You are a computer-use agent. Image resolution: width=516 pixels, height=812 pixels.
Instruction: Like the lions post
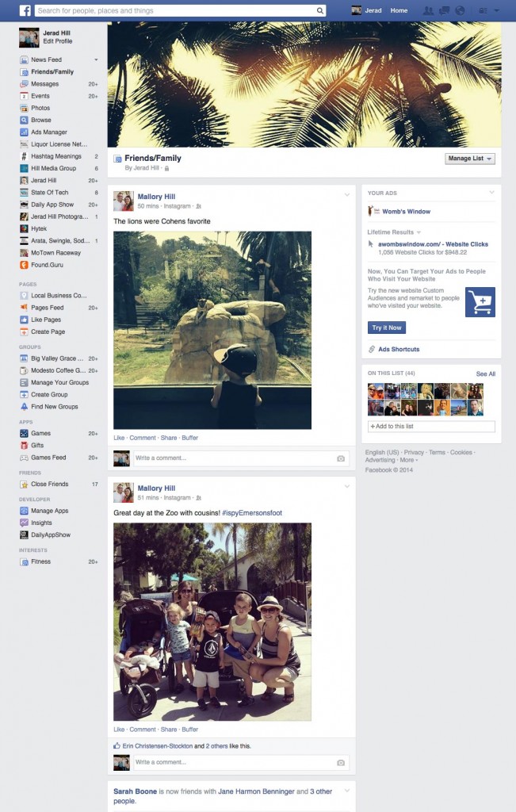119,438
